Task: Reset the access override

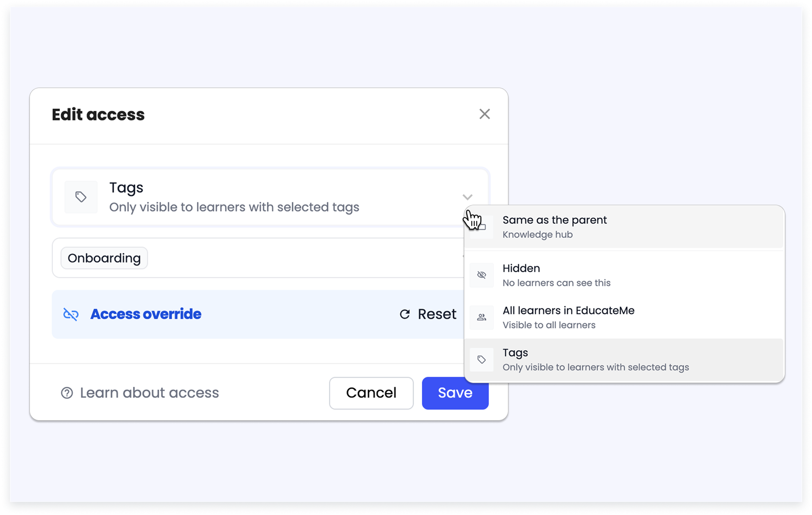Action: tap(428, 314)
